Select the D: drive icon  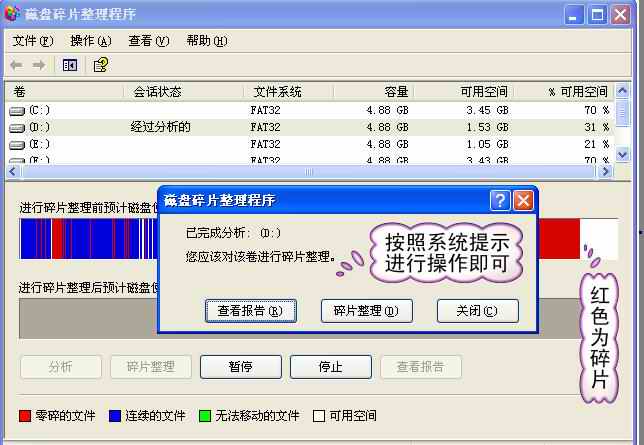tap(17, 128)
